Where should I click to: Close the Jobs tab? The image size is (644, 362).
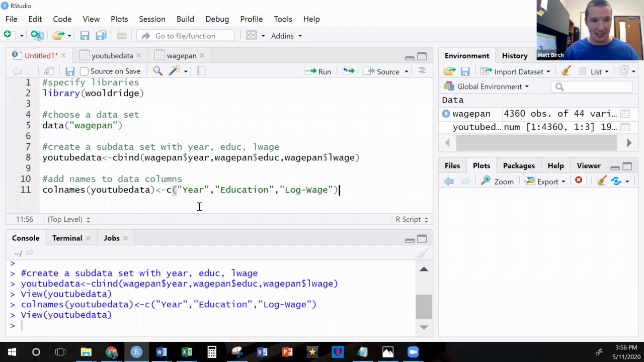125,238
